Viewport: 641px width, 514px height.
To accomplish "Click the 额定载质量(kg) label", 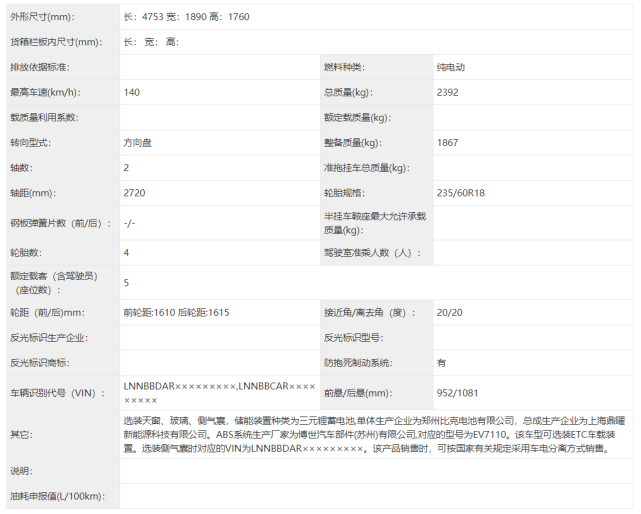I will [358, 118].
